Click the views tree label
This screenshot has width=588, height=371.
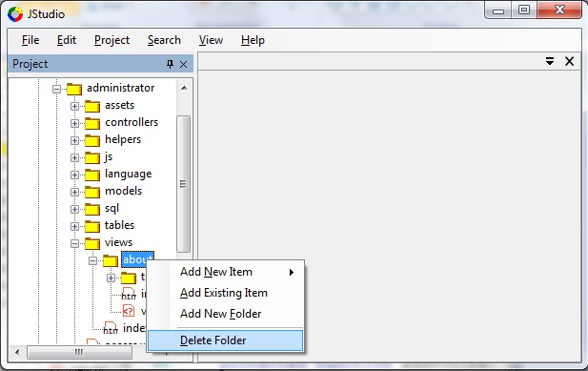tap(118, 242)
